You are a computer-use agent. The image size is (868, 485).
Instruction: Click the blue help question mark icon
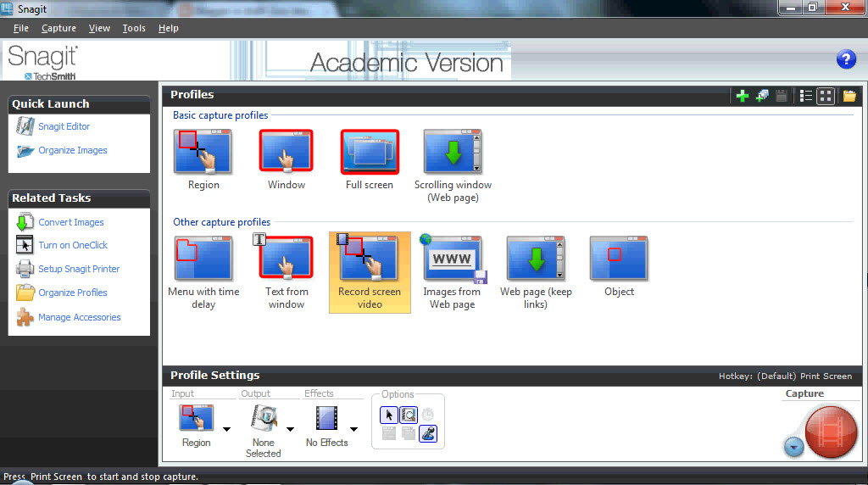click(x=846, y=59)
